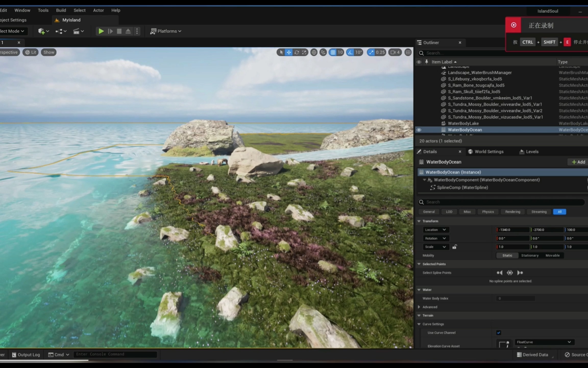Click spline navigation forward arrow icon

[520, 272]
